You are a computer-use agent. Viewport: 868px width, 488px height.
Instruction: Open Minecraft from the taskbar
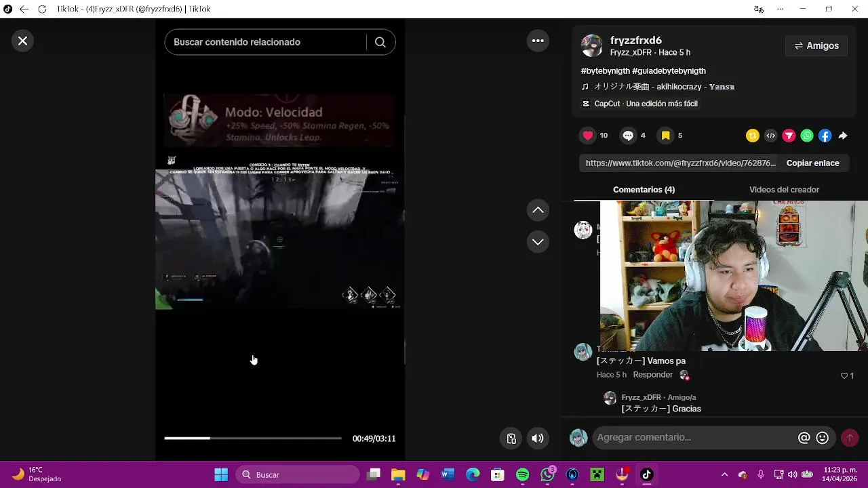click(x=597, y=474)
